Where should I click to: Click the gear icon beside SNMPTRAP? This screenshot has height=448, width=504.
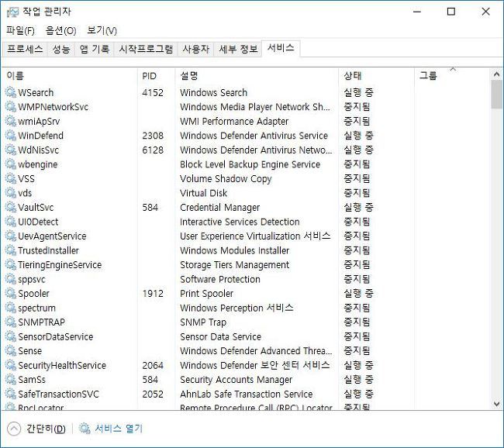tap(11, 322)
